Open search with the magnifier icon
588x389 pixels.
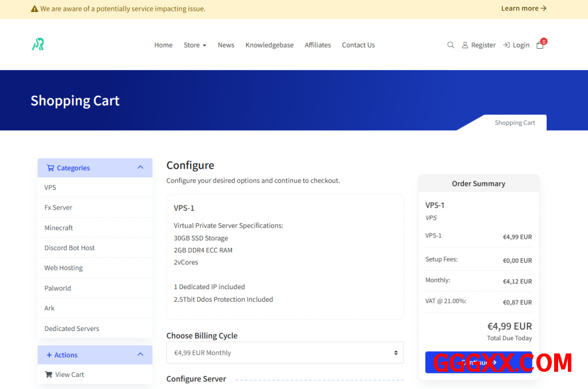coord(451,45)
